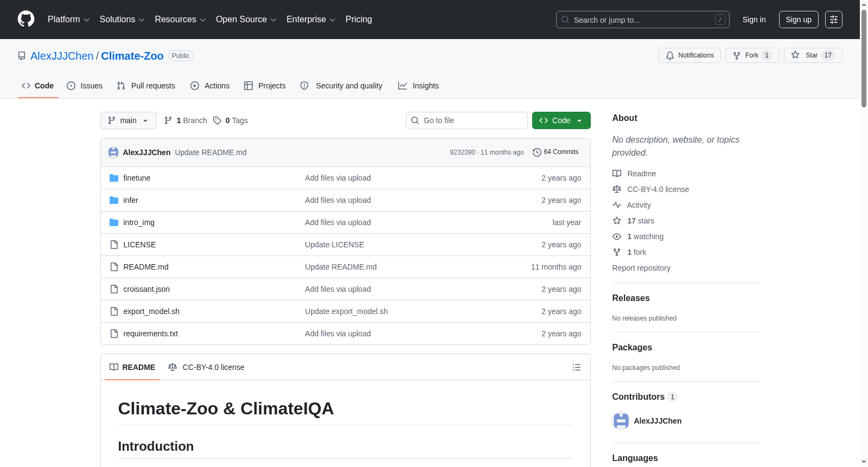Screen dimensions: 868x467
Task: Open 'Update LICENSE' commit message
Action: [334, 245]
